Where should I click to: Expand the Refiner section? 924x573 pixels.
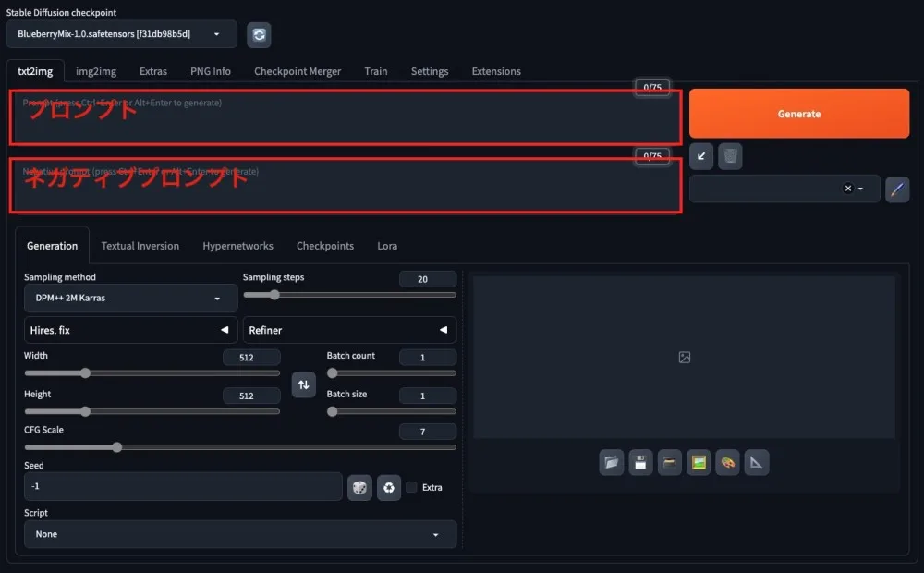[349, 330]
